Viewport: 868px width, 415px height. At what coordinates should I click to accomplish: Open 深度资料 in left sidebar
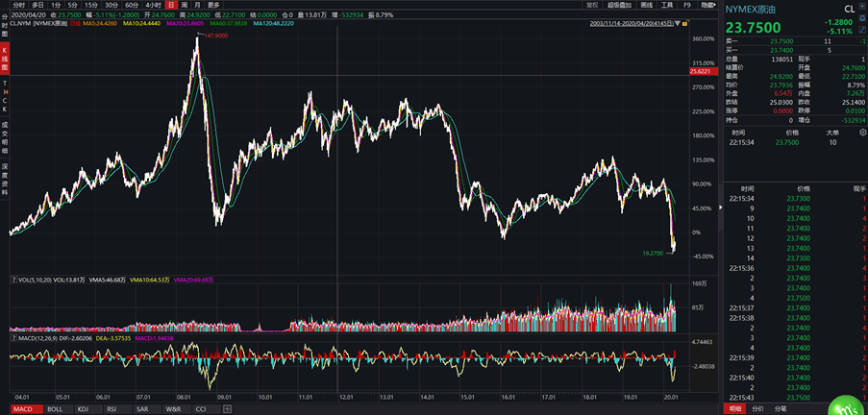[5, 180]
